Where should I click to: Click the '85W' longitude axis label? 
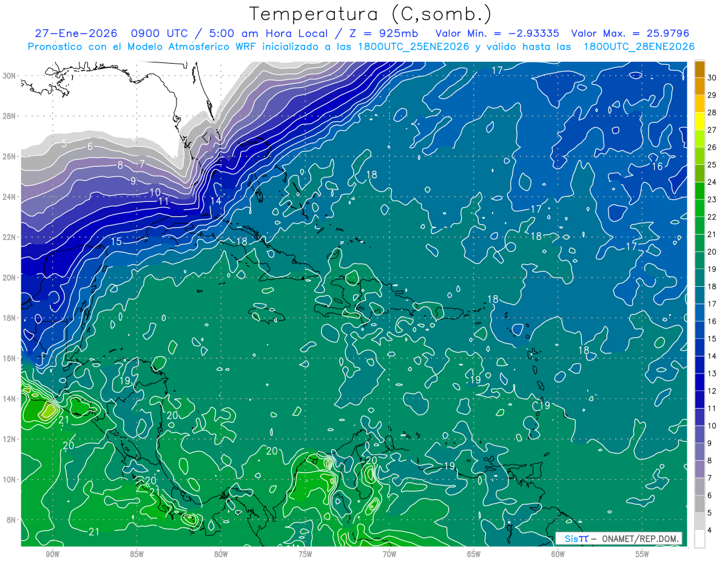(x=136, y=554)
